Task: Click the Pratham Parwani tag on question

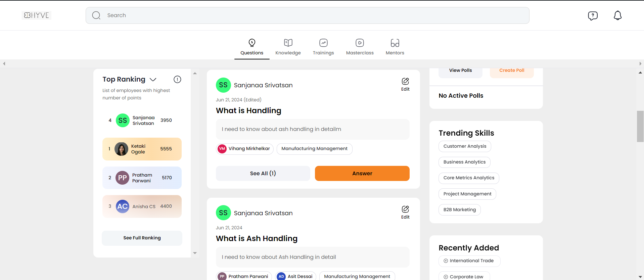Action: [244, 276]
